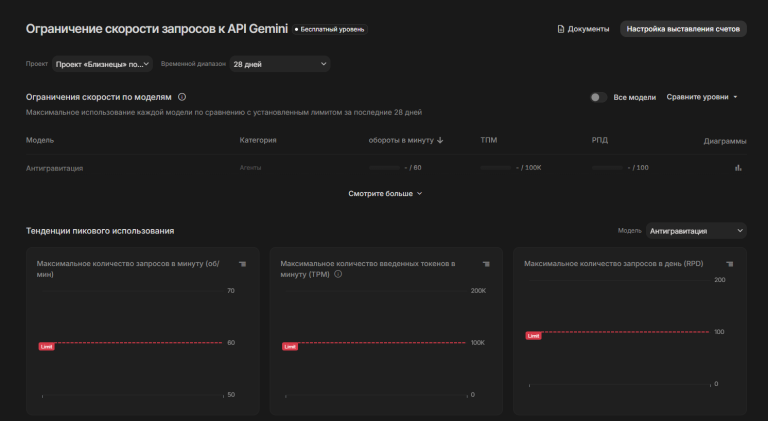Click the Агенты category cell
This screenshot has width=768, height=421.
pyautogui.click(x=250, y=168)
